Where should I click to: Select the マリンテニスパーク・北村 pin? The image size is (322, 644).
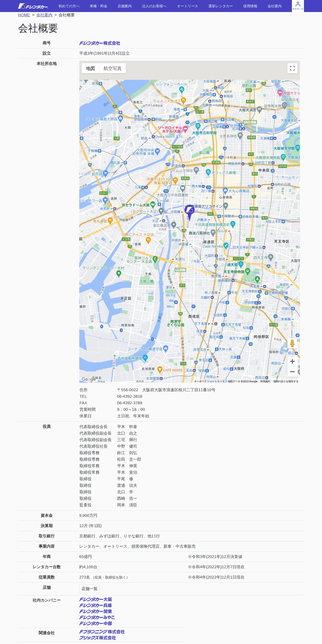coord(119,274)
